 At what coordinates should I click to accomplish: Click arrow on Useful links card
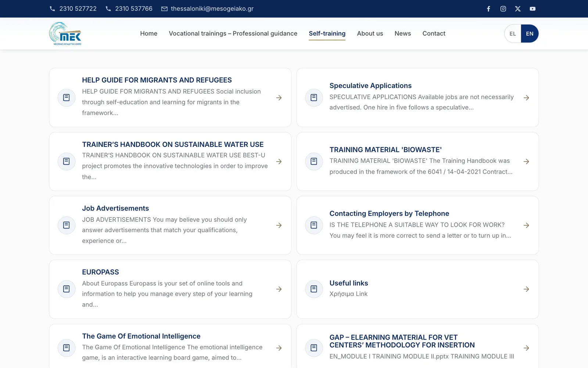pos(526,289)
